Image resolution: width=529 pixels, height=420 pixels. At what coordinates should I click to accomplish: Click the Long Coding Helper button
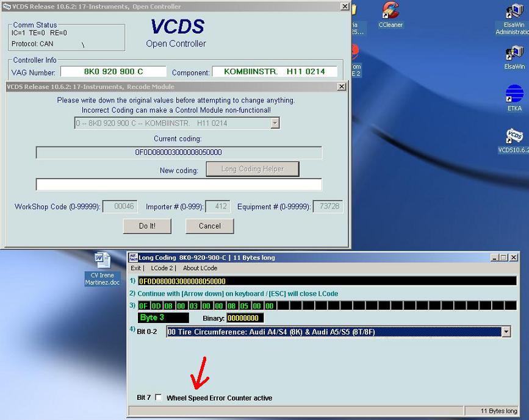pyautogui.click(x=253, y=169)
